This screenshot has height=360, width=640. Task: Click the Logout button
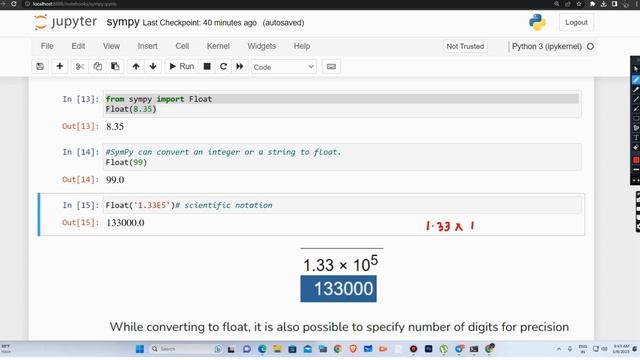(x=576, y=22)
